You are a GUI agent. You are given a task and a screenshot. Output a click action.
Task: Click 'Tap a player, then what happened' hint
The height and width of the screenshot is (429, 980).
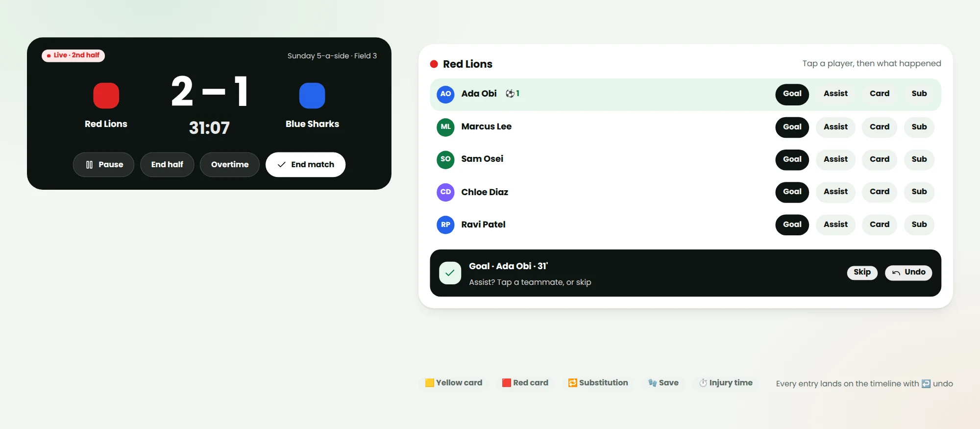click(x=872, y=63)
